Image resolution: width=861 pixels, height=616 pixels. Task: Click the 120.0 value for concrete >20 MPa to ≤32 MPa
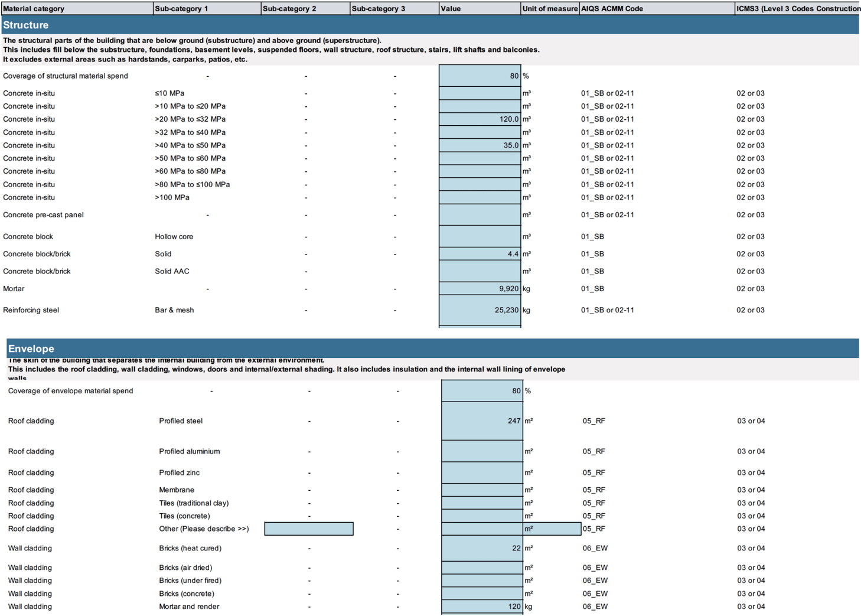pos(480,119)
